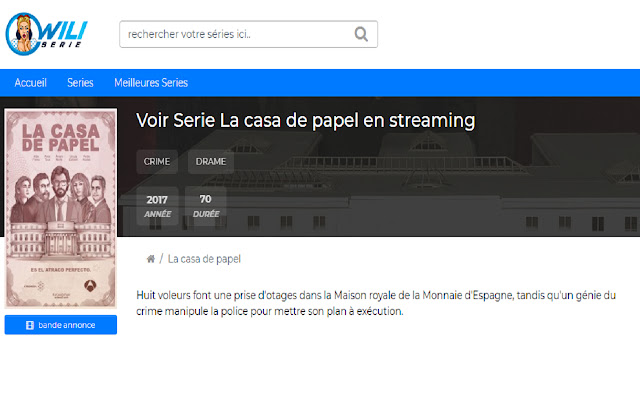Play the bande annonce trailer
640x400 pixels.
click(x=61, y=325)
